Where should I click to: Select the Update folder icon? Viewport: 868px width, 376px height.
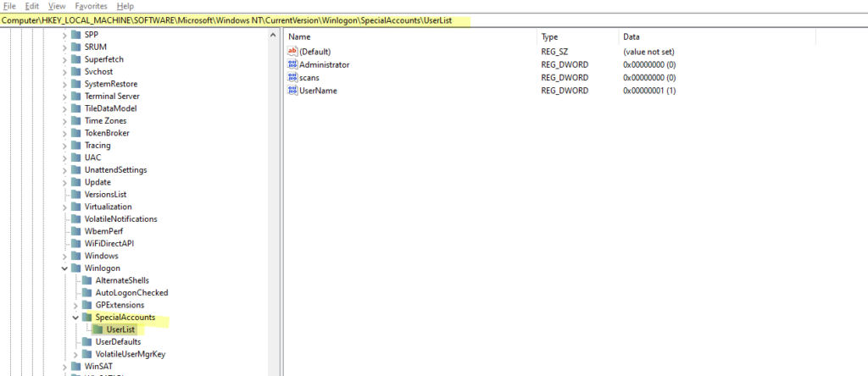tap(75, 182)
